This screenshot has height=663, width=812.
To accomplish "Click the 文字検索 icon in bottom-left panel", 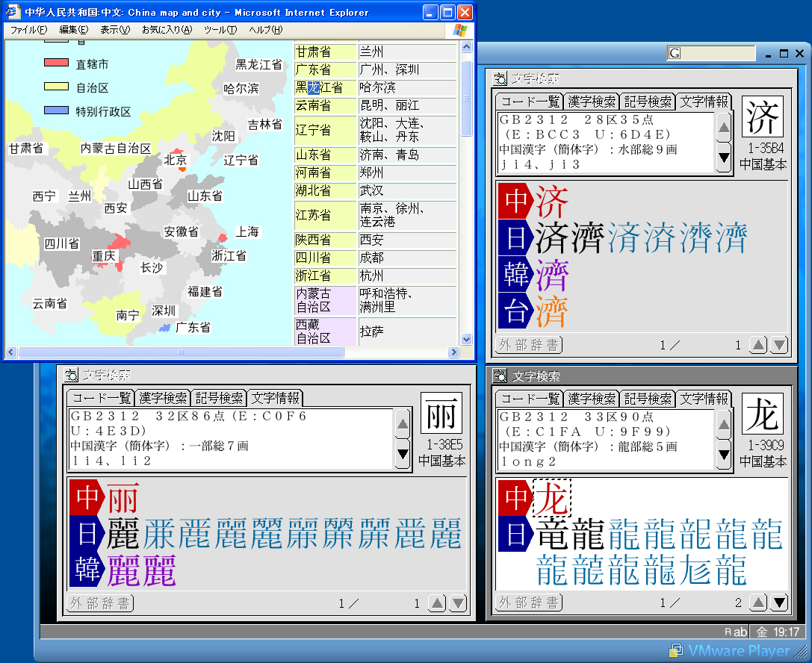I will [x=71, y=375].
